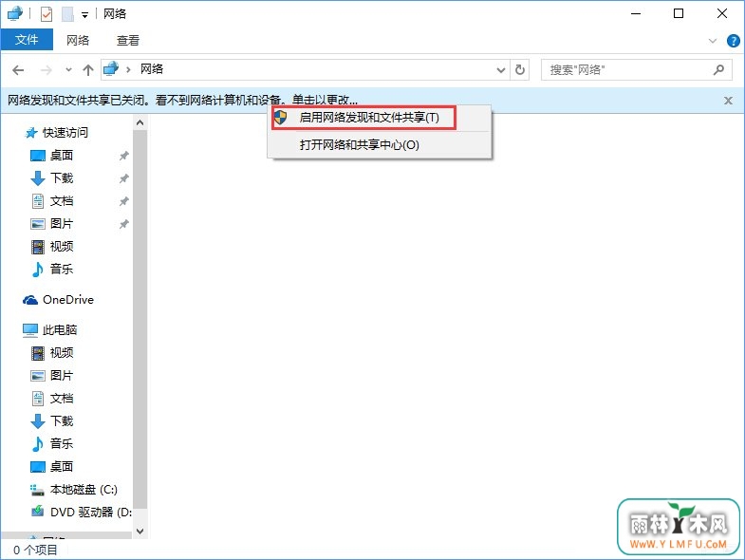
Task: Select OneDrive in navigation pane
Action: pyautogui.click(x=68, y=300)
